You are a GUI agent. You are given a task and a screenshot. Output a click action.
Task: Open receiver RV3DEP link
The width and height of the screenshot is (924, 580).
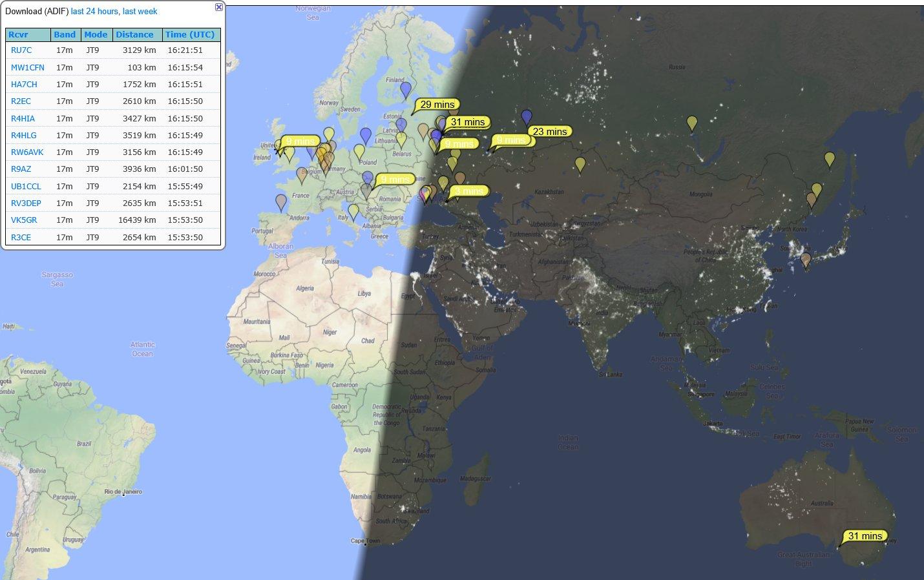pyautogui.click(x=26, y=203)
